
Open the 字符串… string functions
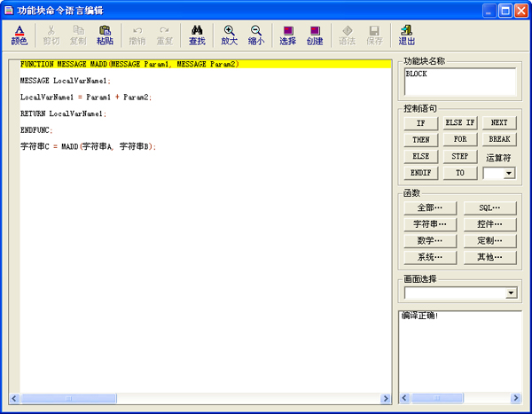(x=430, y=224)
